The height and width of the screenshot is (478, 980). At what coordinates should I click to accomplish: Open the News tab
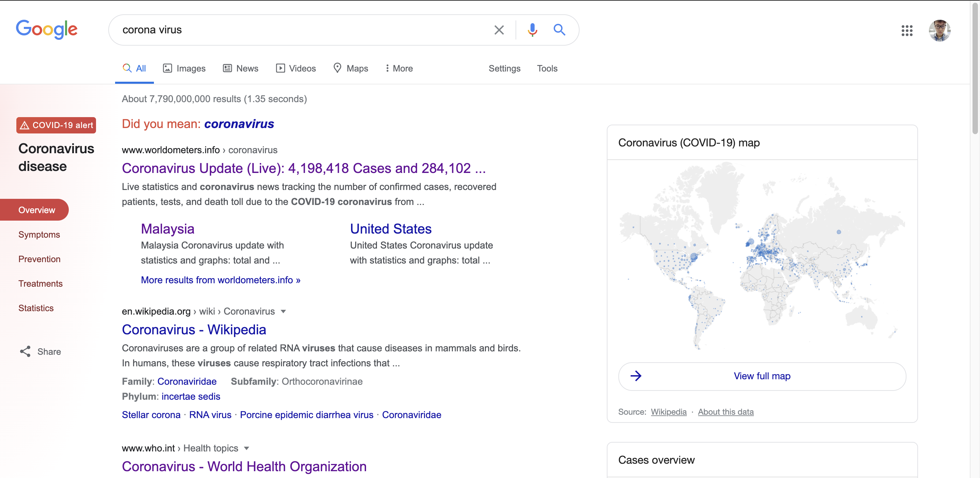tap(240, 68)
